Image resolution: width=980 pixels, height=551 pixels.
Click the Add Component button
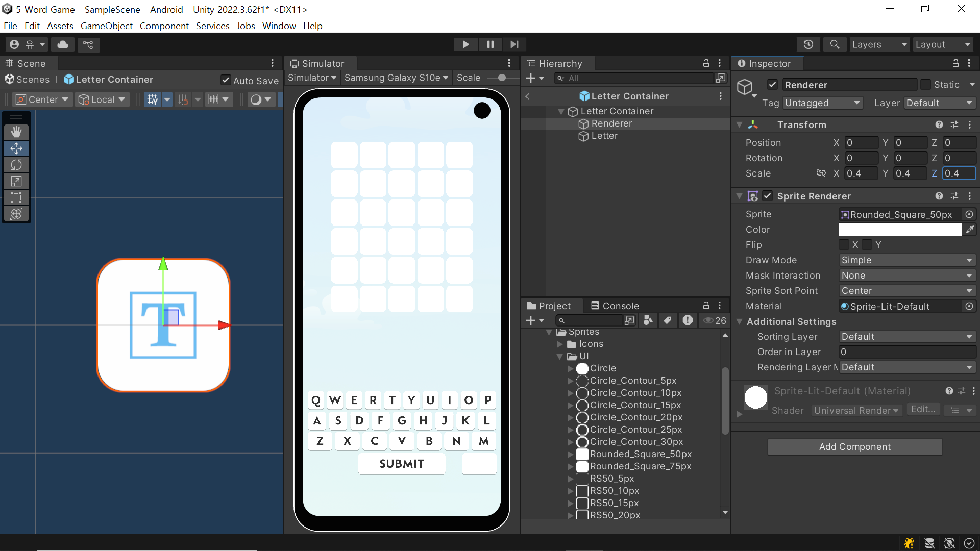pyautogui.click(x=854, y=447)
